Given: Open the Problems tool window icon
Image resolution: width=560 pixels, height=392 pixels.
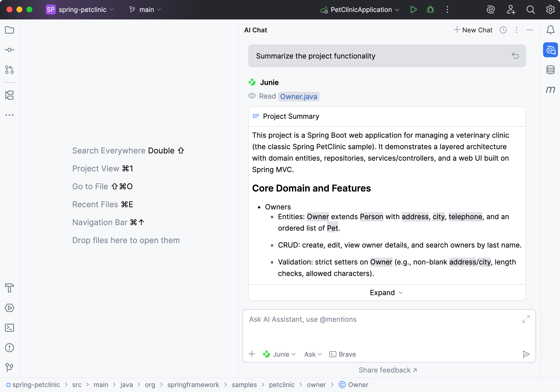Looking at the screenshot, I should pos(9,348).
